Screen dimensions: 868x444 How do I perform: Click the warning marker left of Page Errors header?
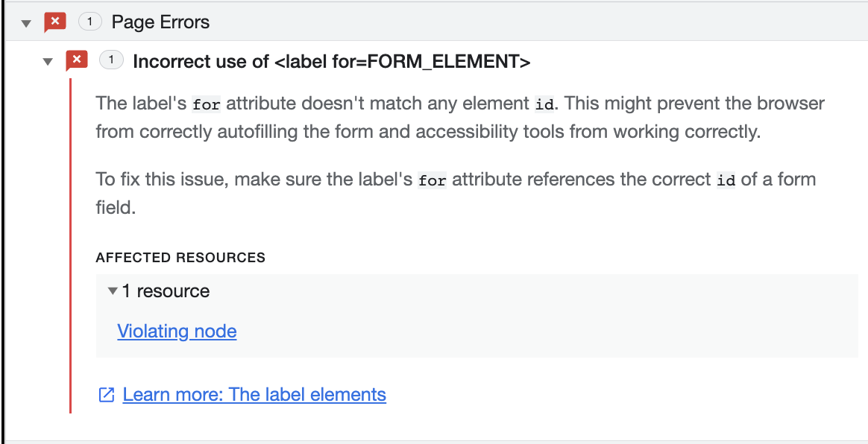[x=56, y=22]
